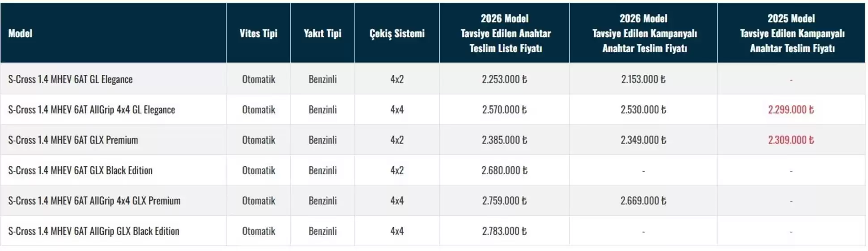
Task: Select S-Cross AllGrip 4x4 GLX Premium model
Action: [x=94, y=201]
